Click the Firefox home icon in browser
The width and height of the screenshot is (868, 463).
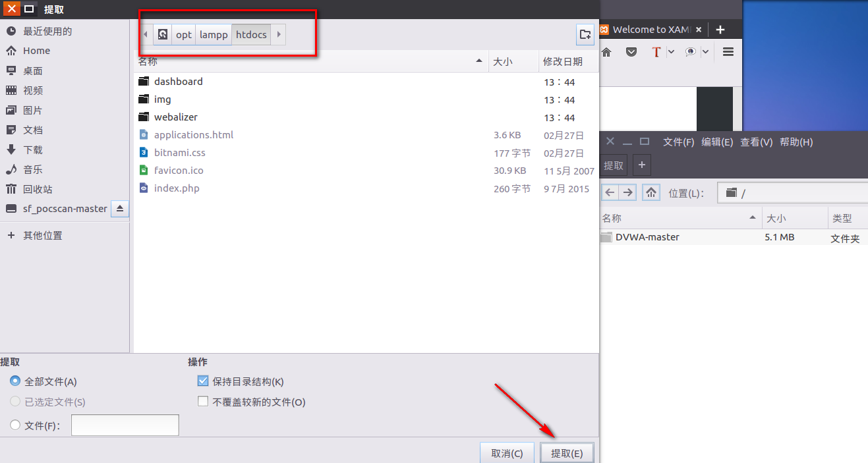(x=606, y=52)
